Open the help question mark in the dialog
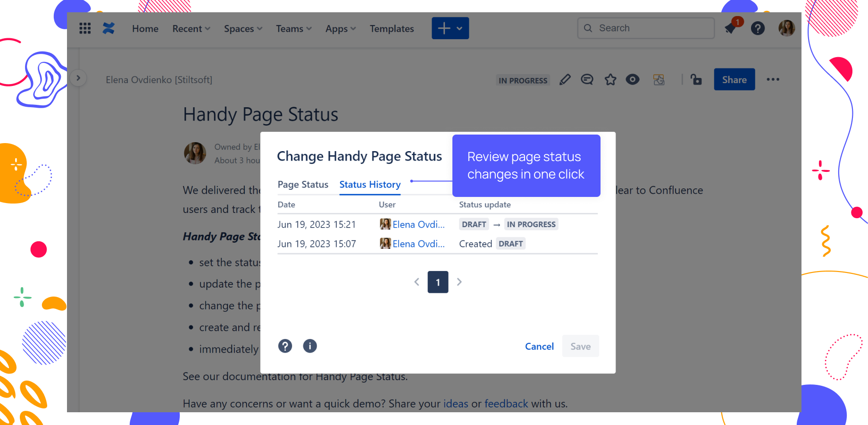This screenshot has height=425, width=868. point(285,346)
